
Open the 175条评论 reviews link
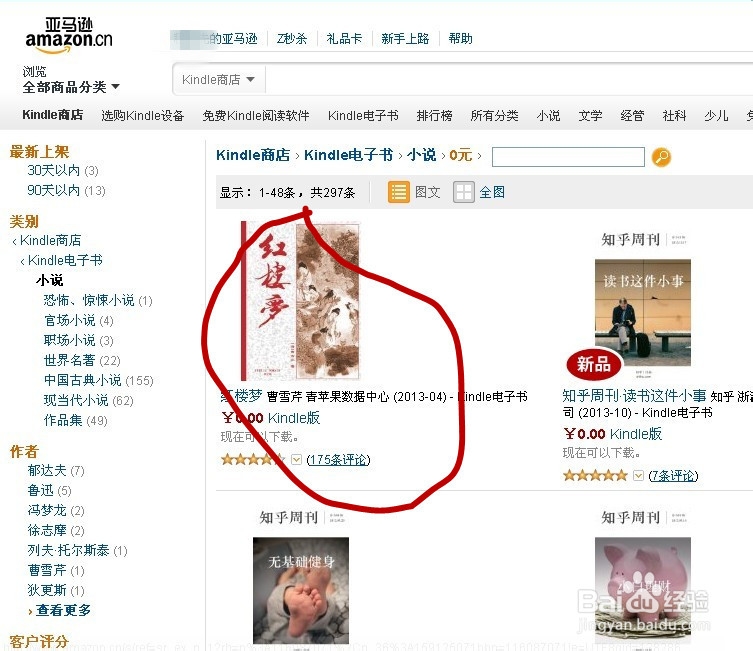(338, 459)
